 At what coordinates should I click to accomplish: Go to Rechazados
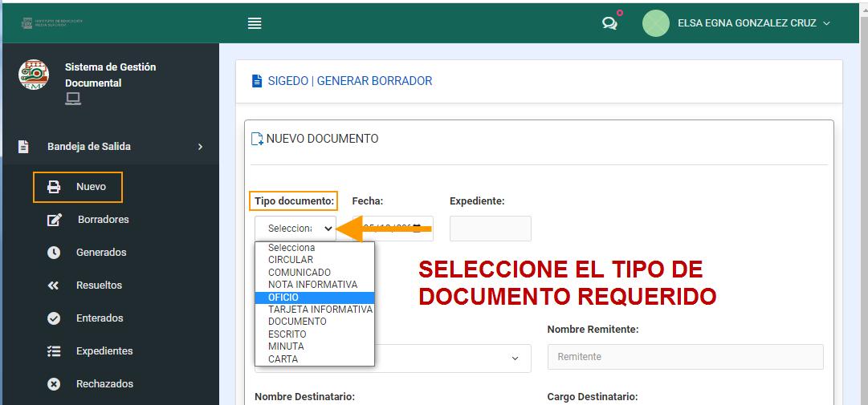[x=104, y=384]
